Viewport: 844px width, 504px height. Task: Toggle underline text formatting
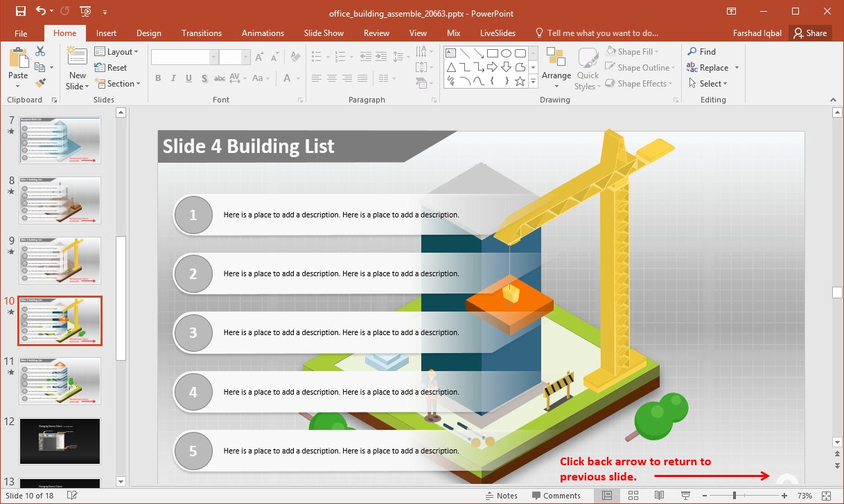coord(188,78)
